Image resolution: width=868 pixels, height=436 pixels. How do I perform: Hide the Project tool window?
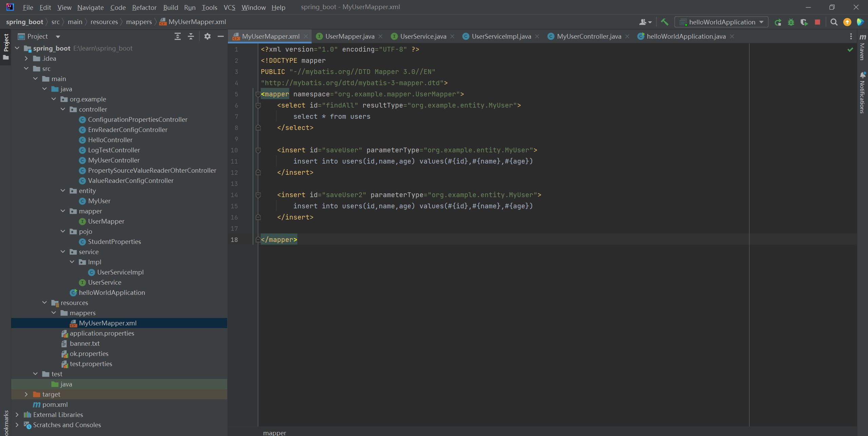pos(221,36)
